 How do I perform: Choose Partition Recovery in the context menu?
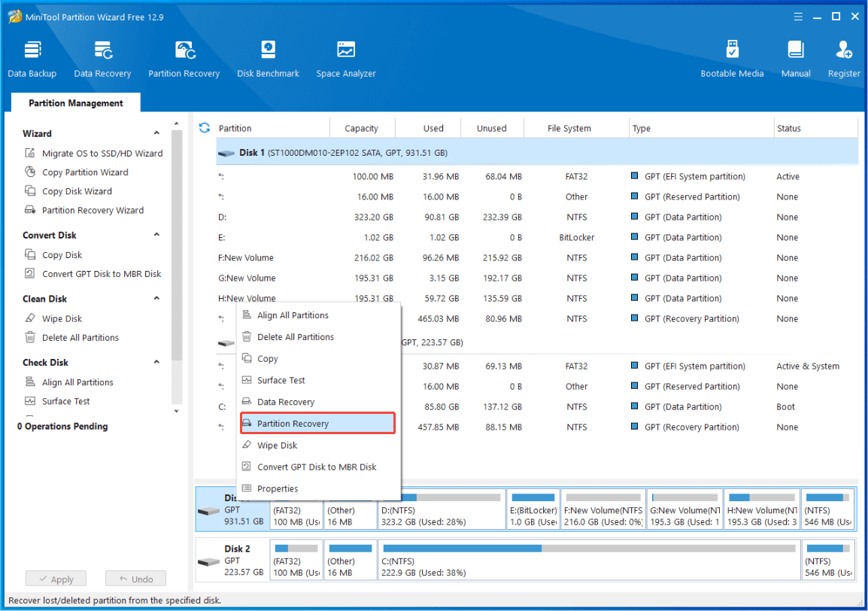(x=293, y=424)
